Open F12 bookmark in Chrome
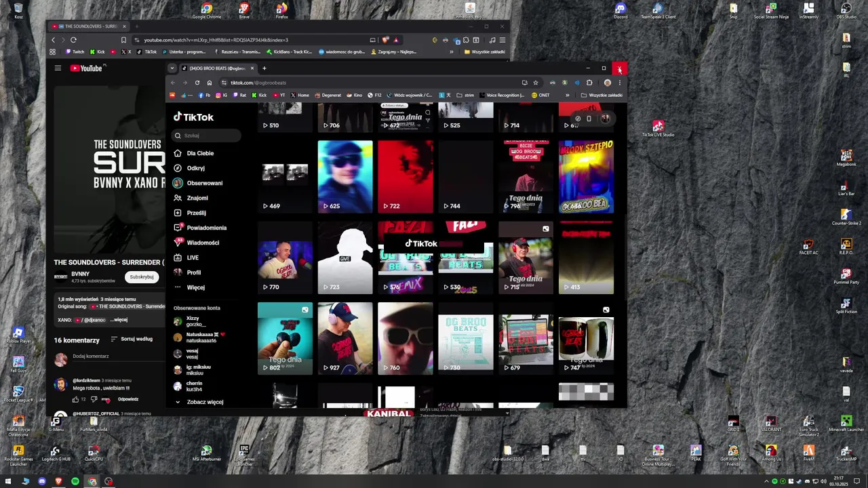 point(374,96)
